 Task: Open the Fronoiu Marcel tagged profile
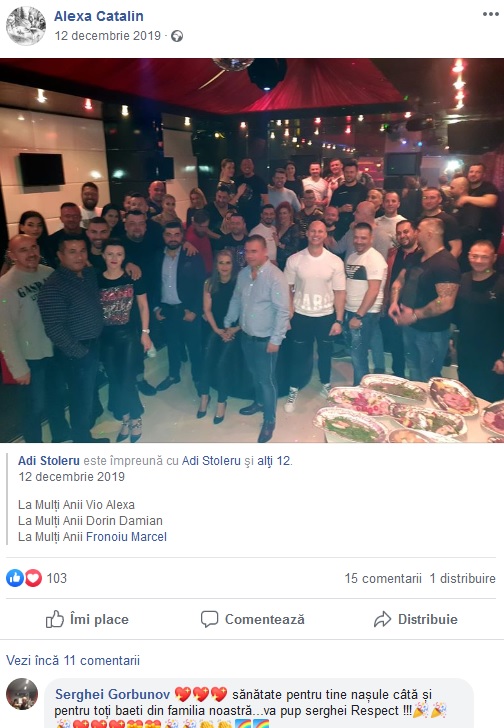coord(126,537)
